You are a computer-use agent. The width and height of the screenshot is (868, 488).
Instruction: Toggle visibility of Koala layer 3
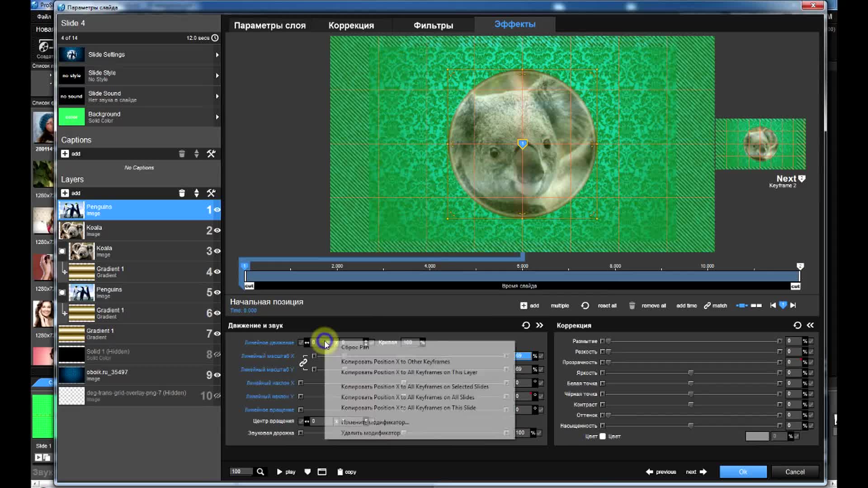click(217, 251)
